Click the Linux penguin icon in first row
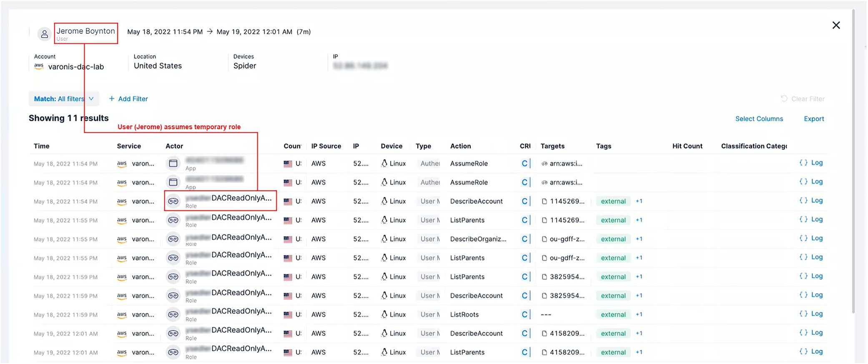This screenshot has width=868, height=364. pos(384,163)
